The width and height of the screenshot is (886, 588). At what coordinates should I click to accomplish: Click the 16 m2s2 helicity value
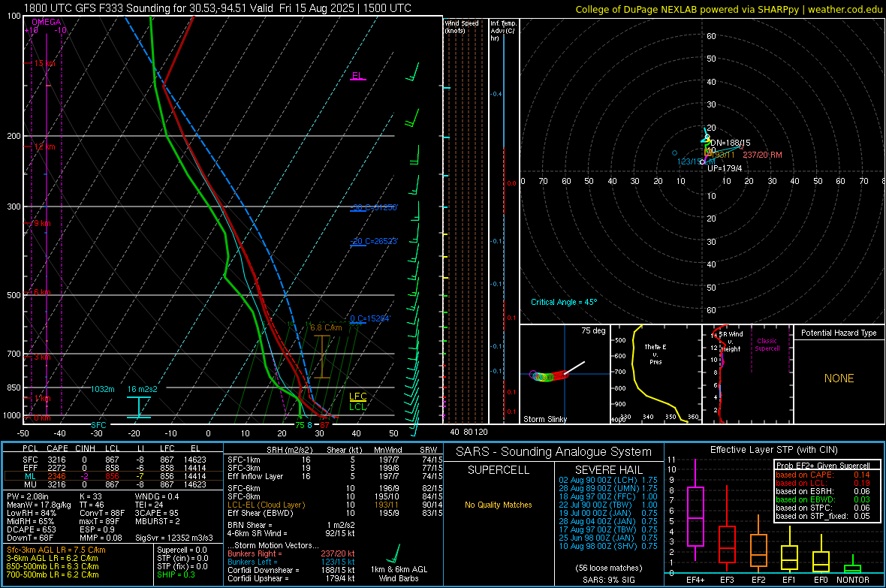click(143, 389)
